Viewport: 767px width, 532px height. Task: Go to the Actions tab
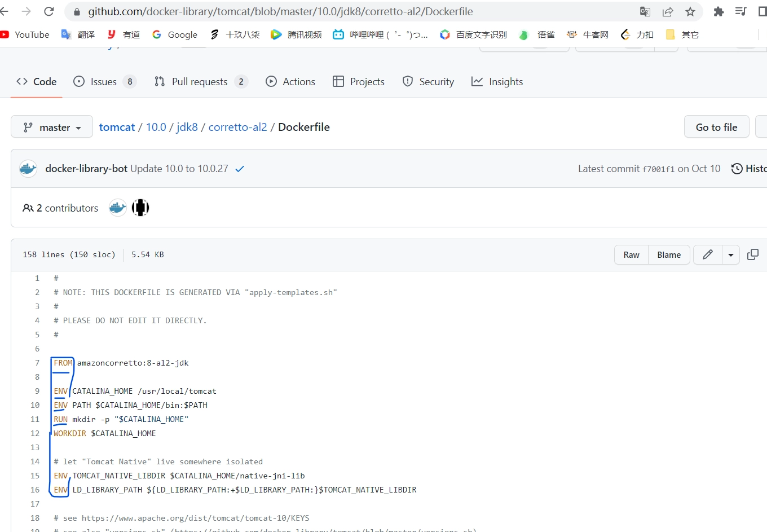[x=290, y=82]
